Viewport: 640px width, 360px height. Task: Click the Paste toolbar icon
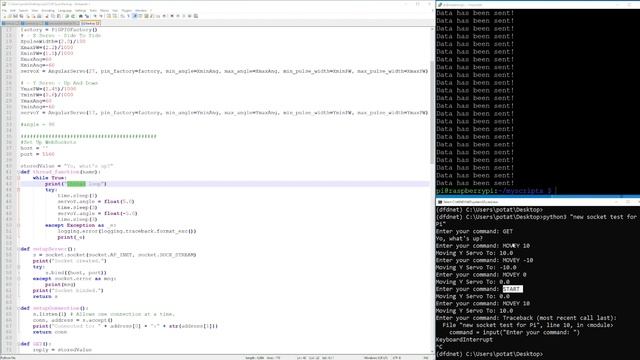pyautogui.click(x=58, y=16)
